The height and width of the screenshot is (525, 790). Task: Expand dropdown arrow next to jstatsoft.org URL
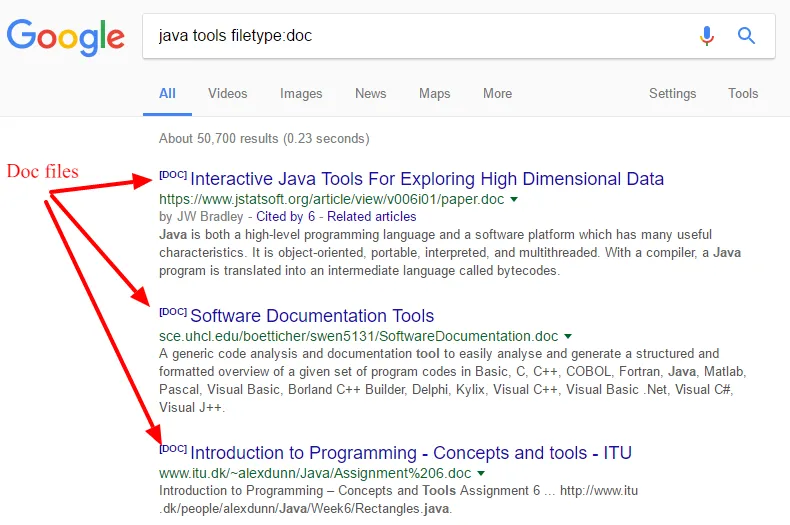click(514, 200)
